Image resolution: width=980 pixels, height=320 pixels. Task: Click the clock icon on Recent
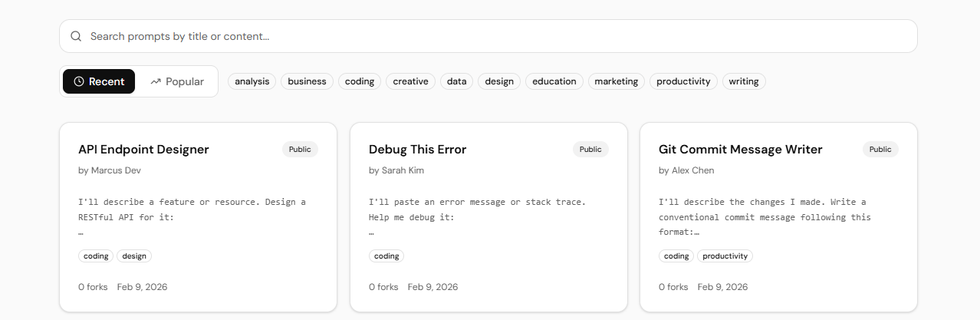click(x=79, y=81)
